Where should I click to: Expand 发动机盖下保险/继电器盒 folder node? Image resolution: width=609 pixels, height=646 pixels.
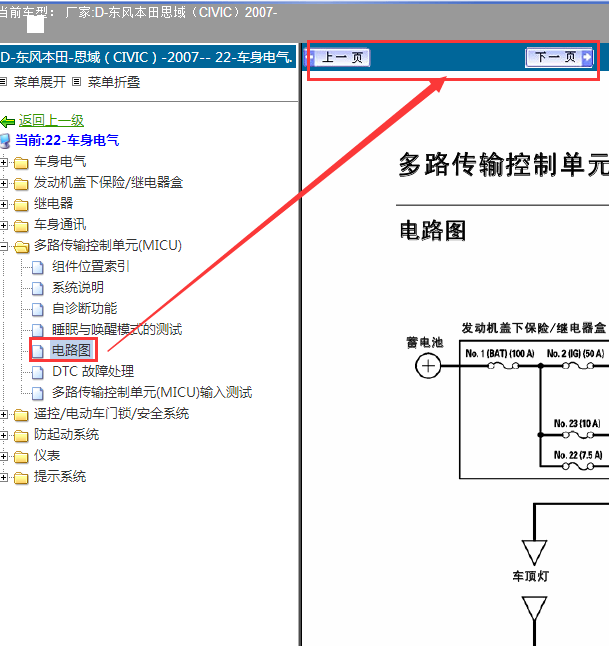[x=4, y=183]
